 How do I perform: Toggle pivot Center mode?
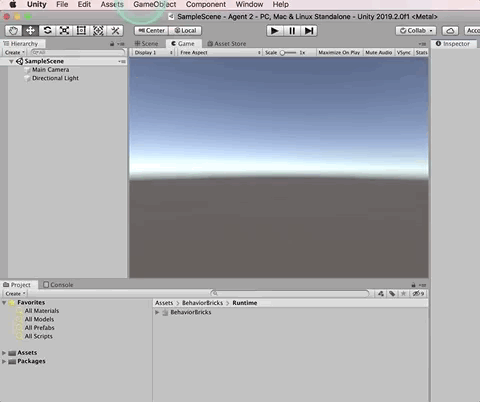pos(151,31)
